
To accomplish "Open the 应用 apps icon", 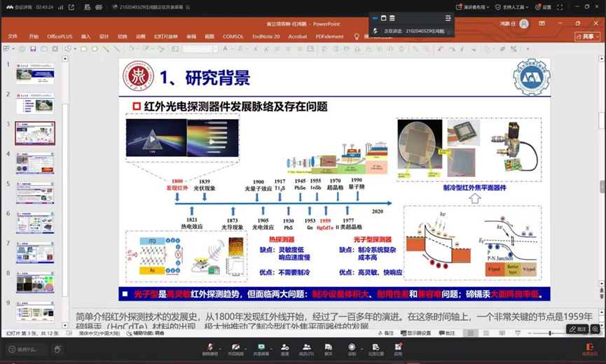I will (398, 349).
